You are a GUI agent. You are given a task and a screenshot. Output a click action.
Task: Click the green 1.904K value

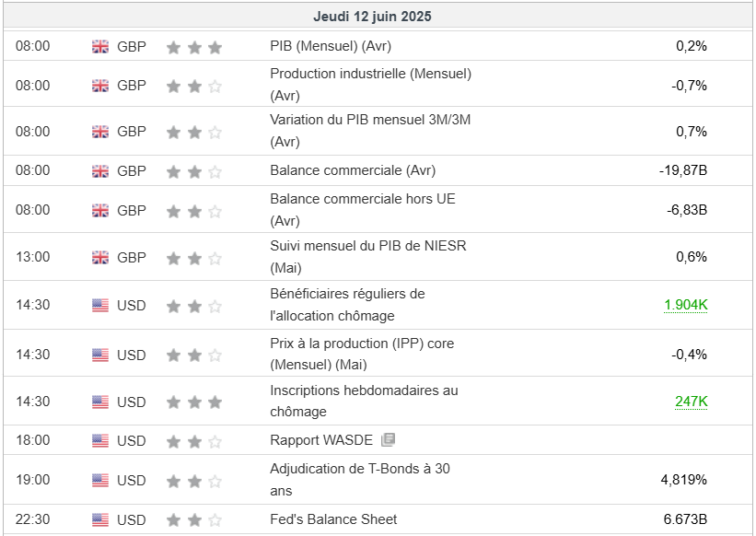point(685,306)
